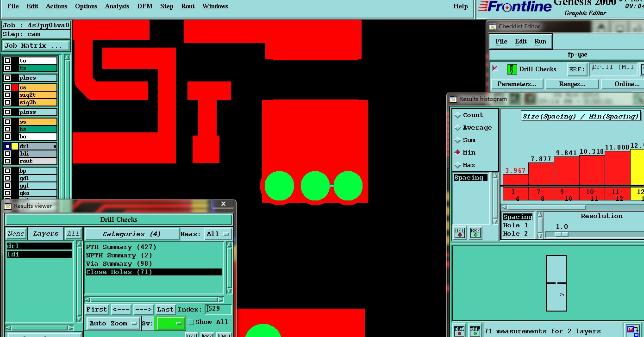Select the Max radio option
This screenshot has height=337, width=644.
click(x=458, y=165)
